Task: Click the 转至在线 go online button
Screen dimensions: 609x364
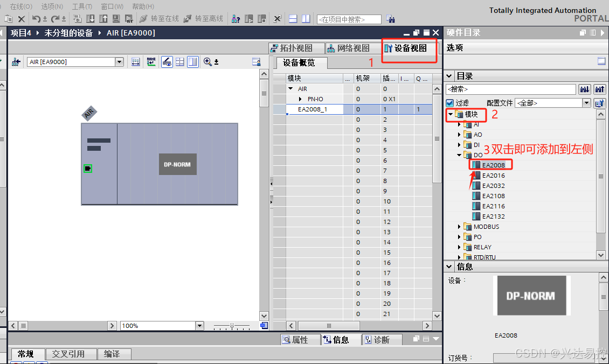Action: click(159, 19)
